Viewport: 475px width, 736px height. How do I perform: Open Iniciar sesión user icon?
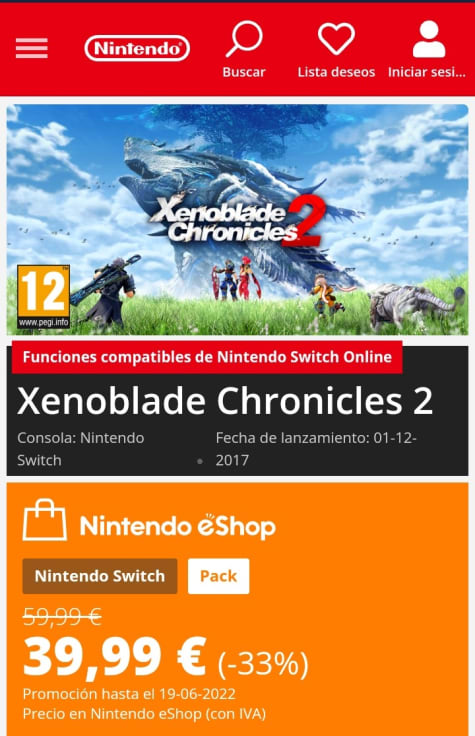429,39
